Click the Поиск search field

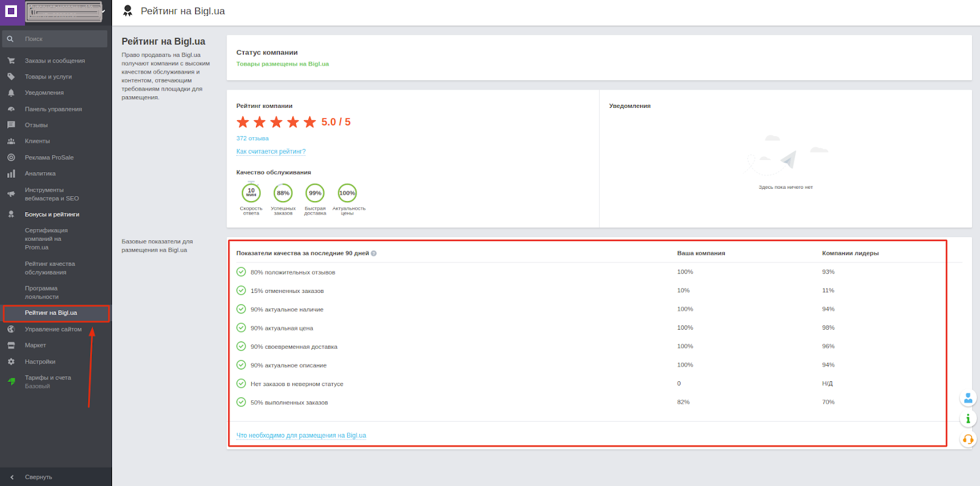[55, 39]
